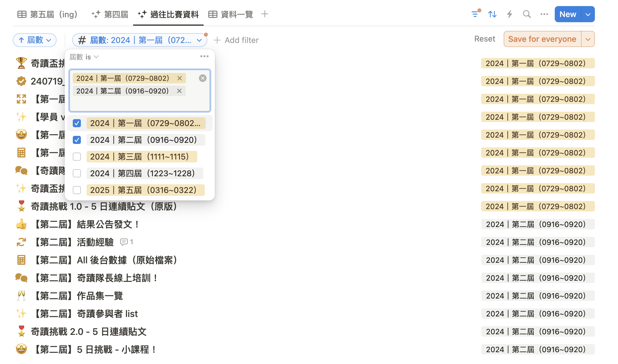Uncheck 2024｜第一屆 filter option
618x364 pixels.
[x=77, y=123]
